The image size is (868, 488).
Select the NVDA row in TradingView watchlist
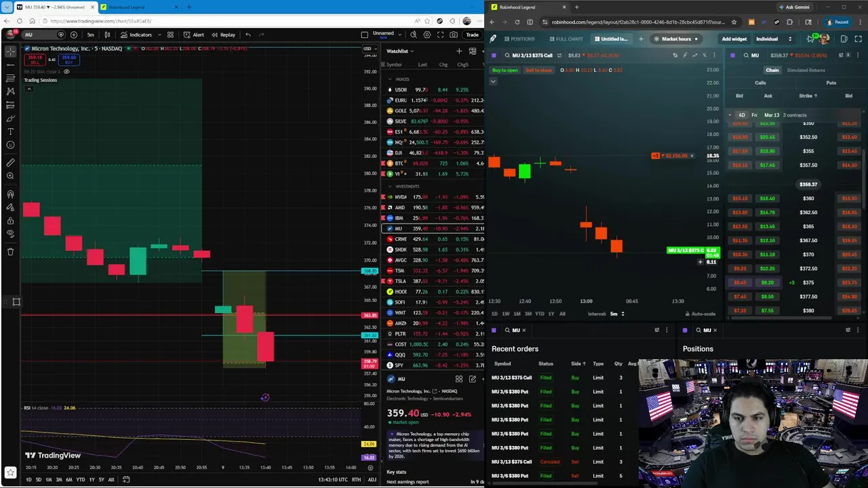click(434, 197)
